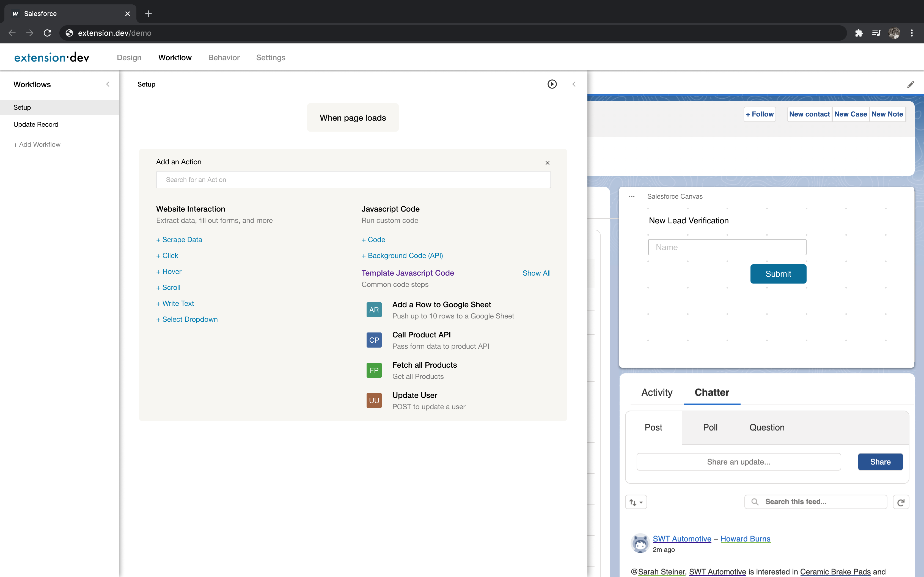The height and width of the screenshot is (577, 924).
Task: Click the Call Product API template icon
Action: [x=374, y=340]
